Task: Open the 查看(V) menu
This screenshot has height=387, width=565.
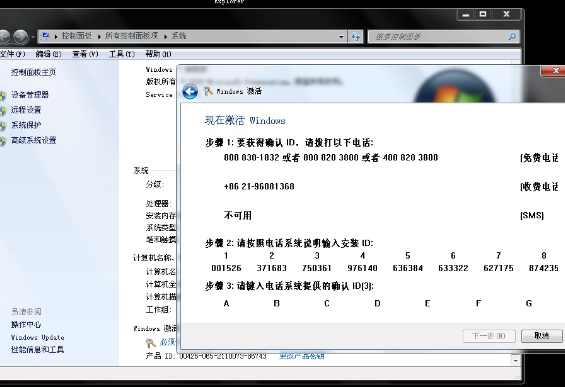Action: click(x=85, y=54)
